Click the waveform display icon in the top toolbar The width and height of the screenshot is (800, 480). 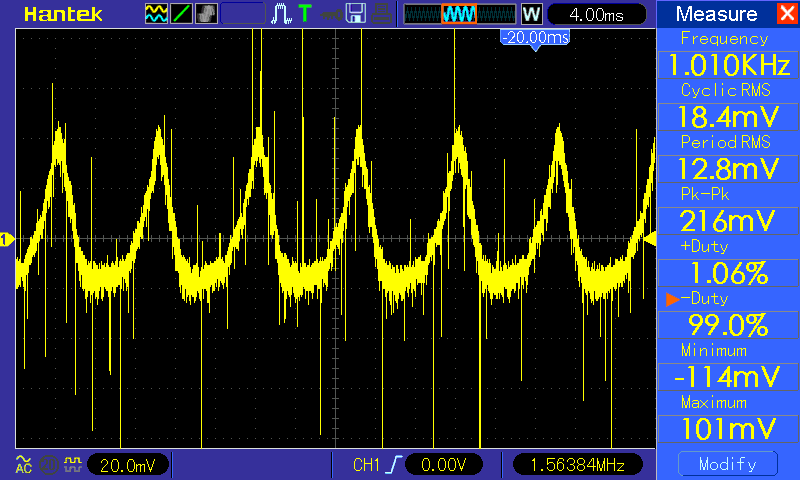tap(156, 14)
